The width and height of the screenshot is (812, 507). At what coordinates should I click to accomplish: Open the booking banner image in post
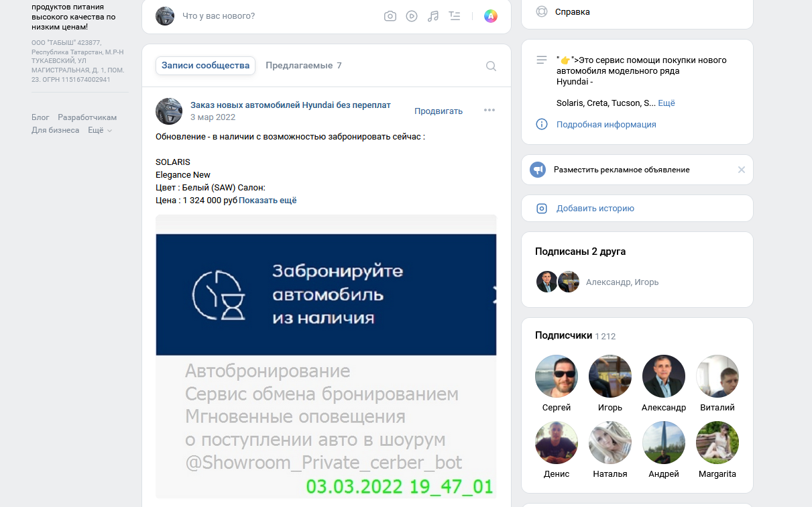pyautogui.click(x=326, y=356)
